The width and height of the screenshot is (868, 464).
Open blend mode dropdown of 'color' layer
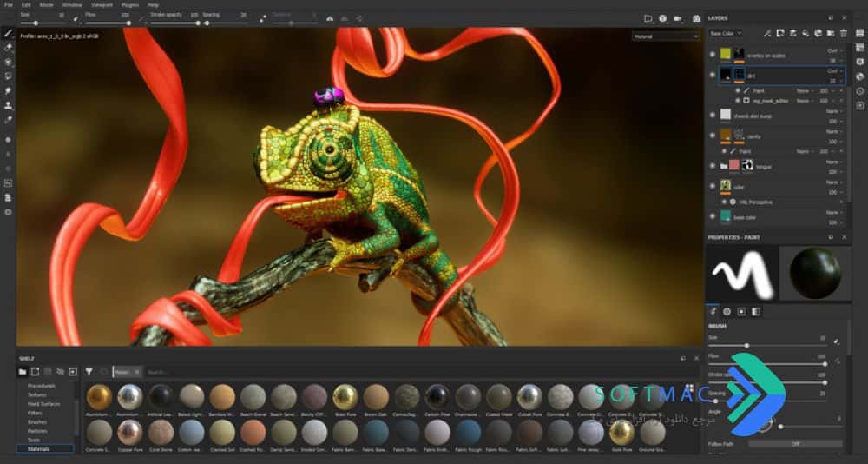click(835, 182)
